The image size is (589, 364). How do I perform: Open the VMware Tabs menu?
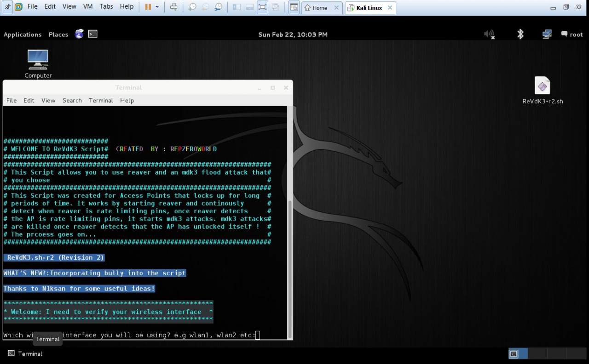coord(106,6)
